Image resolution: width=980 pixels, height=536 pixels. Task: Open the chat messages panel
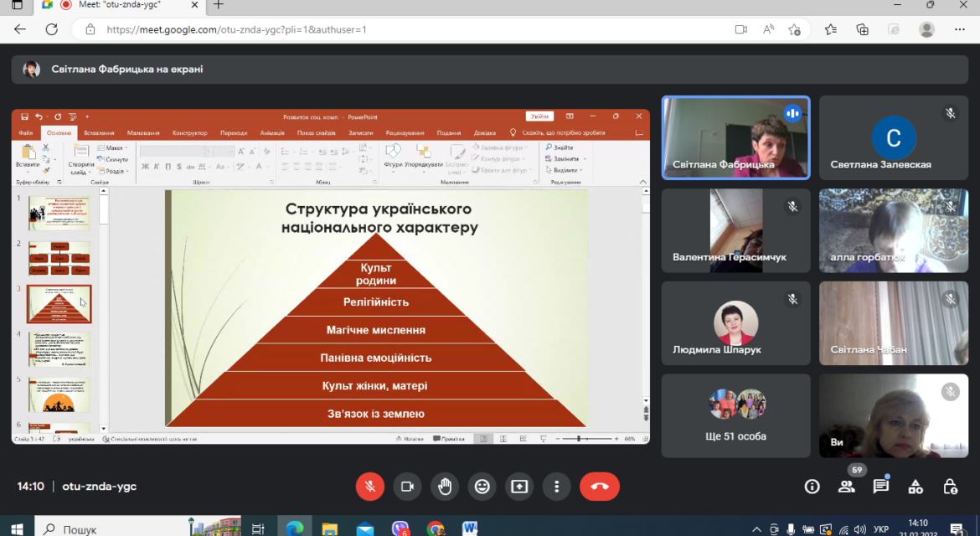(x=880, y=487)
